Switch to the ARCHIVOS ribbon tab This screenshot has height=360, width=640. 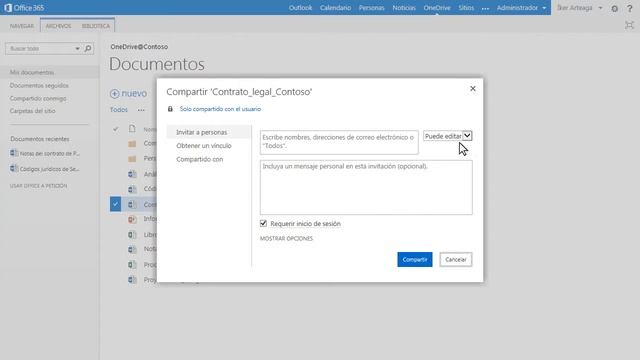tap(58, 26)
